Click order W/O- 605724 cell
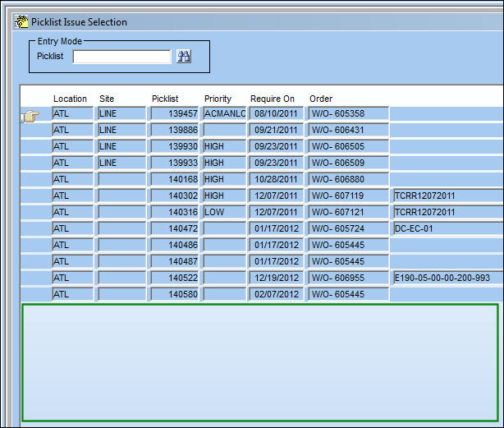Screen dimensions: 504x428 click(x=348, y=228)
